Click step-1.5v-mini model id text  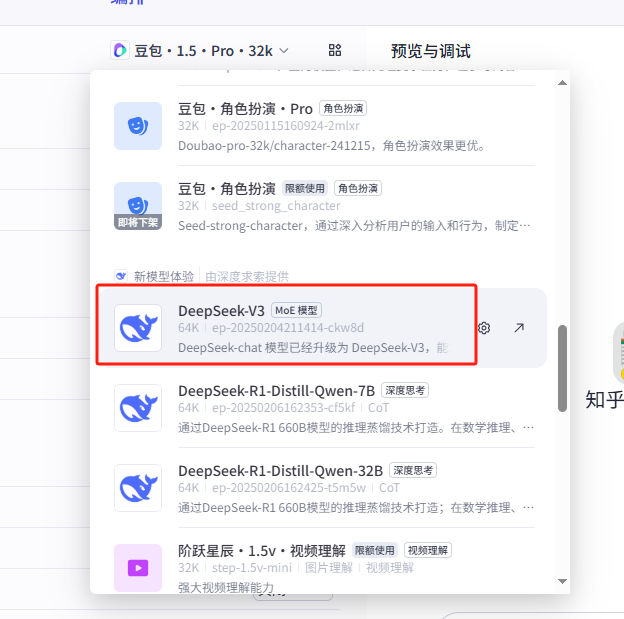click(x=252, y=568)
